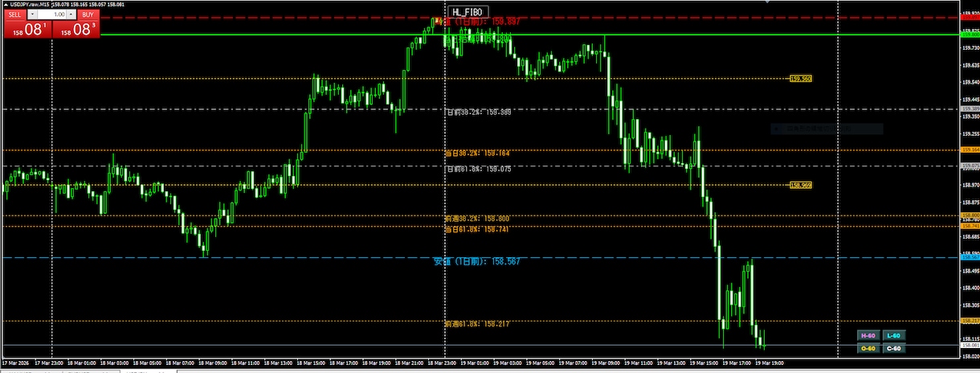Toggle the C-60 button
The width and height of the screenshot is (980, 373).
coord(894,348)
